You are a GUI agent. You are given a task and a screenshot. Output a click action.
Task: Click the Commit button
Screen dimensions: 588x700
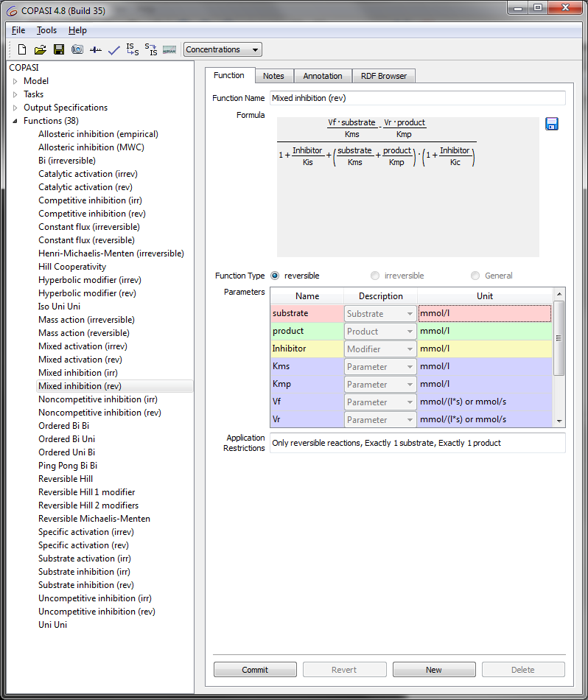(x=255, y=670)
